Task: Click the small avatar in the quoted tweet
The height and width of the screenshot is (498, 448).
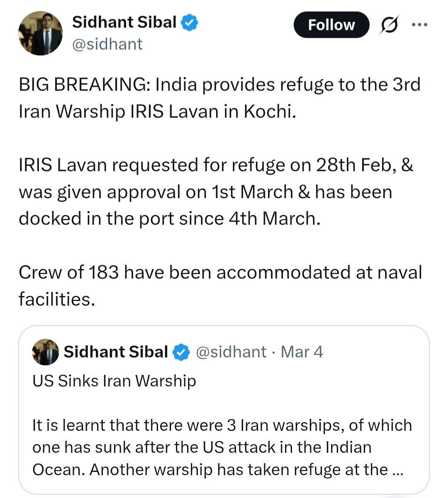Action: pos(45,352)
